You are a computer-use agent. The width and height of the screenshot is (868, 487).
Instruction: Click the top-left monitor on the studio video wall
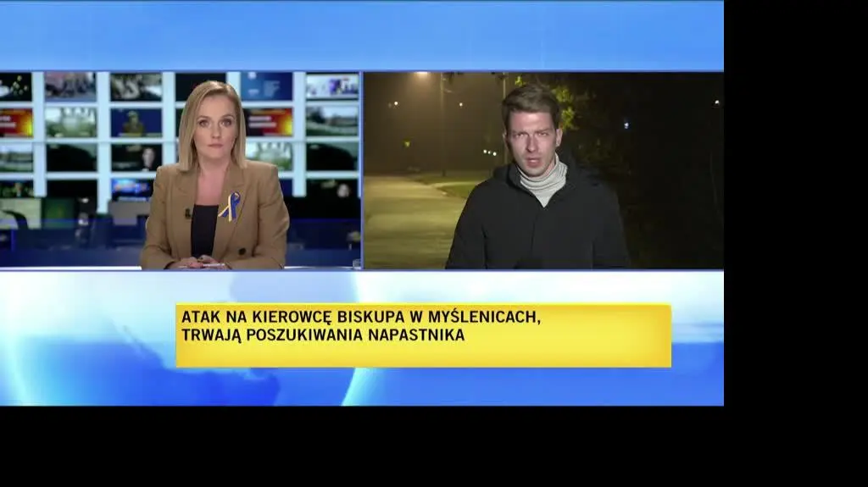(x=15, y=86)
